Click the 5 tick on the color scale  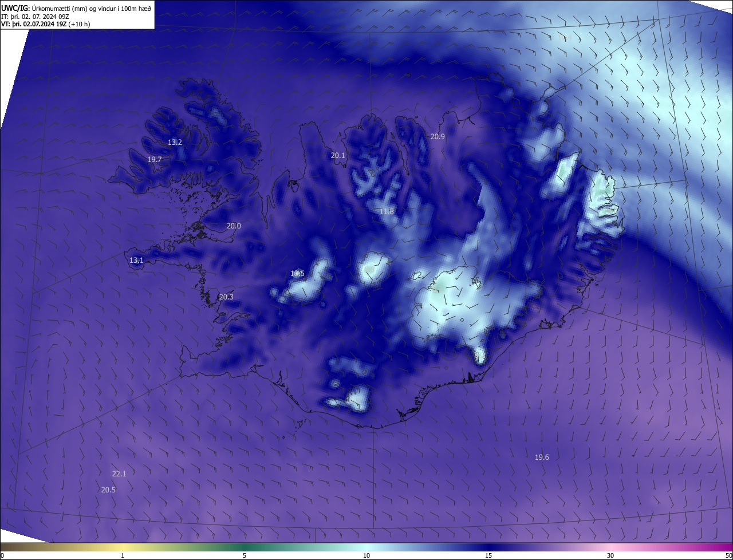(x=245, y=555)
